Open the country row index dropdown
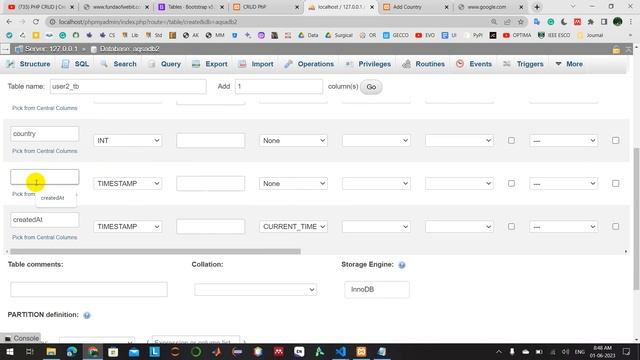The width and height of the screenshot is (640, 360). tap(564, 140)
